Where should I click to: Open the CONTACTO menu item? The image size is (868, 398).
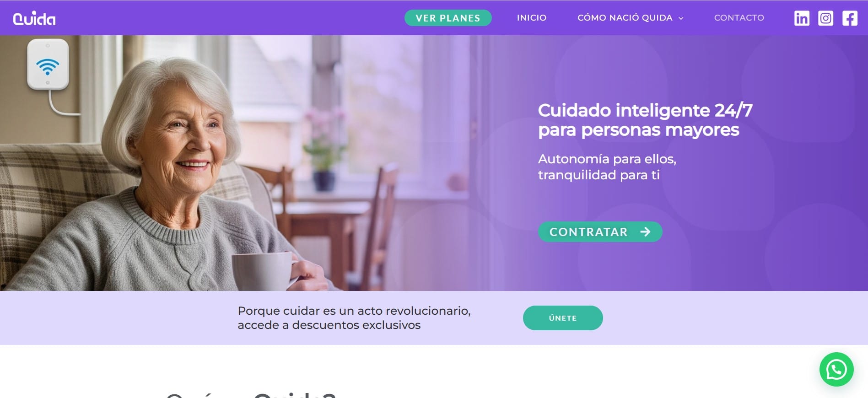(739, 18)
